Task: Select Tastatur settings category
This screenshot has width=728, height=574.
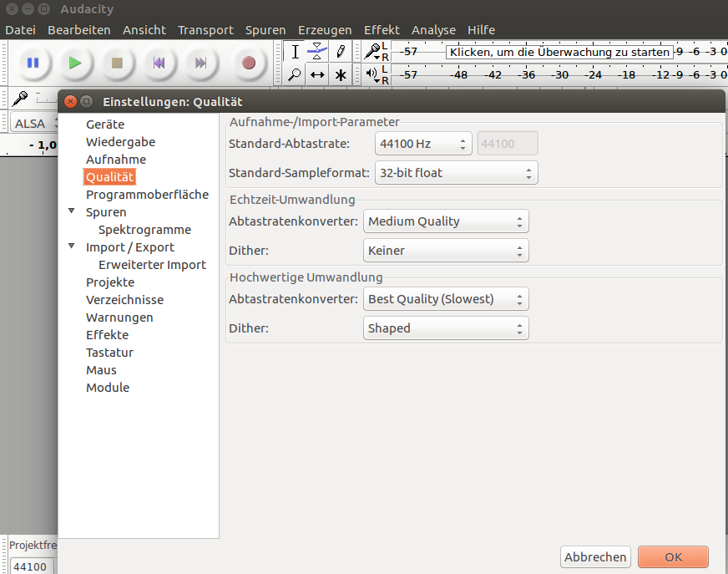Action: click(x=109, y=353)
